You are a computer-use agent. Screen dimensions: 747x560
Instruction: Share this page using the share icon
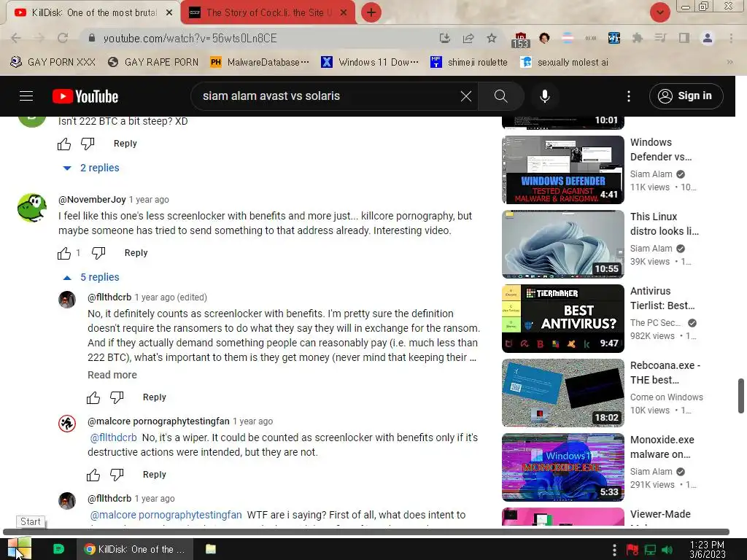tap(468, 38)
